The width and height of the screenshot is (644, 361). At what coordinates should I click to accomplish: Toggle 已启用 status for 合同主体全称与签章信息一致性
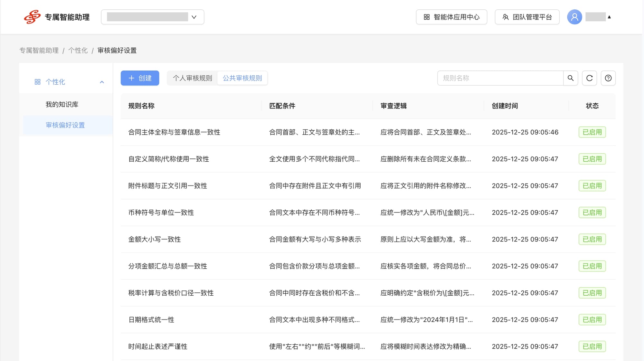tap(592, 132)
